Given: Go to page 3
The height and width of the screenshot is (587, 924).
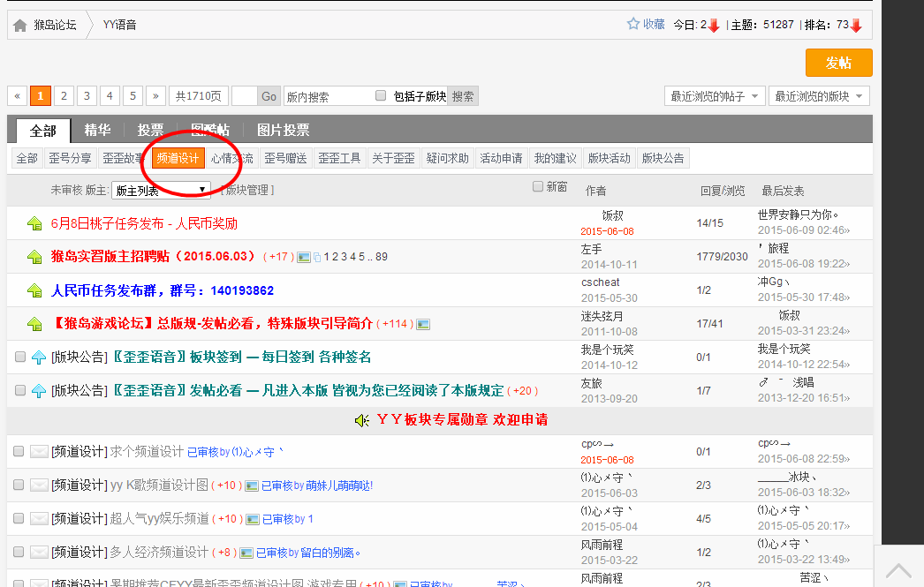Looking at the screenshot, I should (87, 96).
